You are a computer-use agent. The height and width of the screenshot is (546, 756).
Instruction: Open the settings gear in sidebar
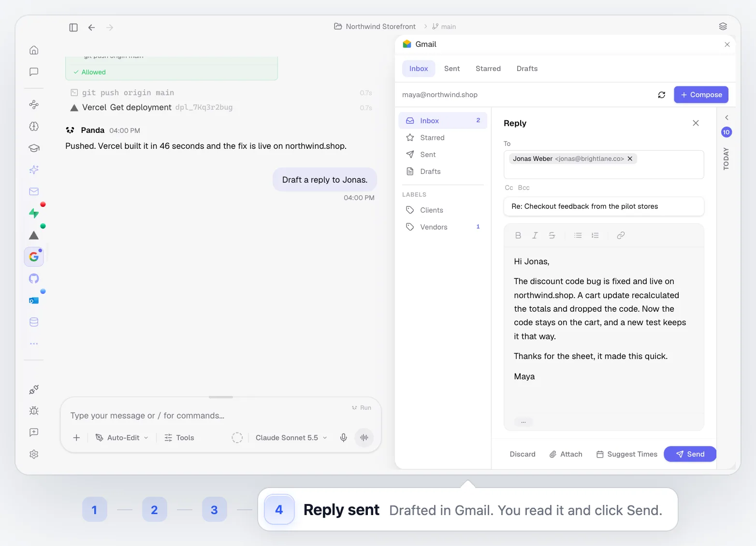pos(34,454)
